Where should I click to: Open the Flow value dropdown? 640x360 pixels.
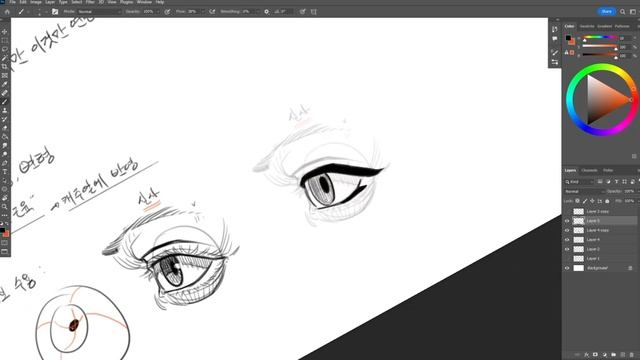(202, 12)
